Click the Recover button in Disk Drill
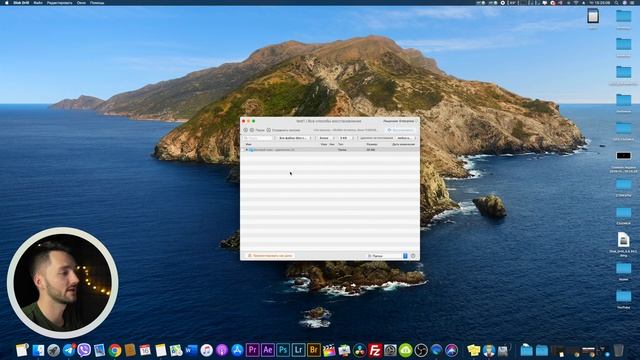The image size is (640, 360). (x=401, y=130)
